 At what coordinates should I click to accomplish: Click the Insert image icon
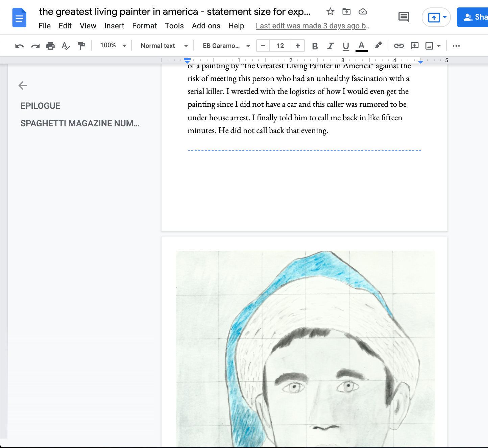pyautogui.click(x=429, y=46)
